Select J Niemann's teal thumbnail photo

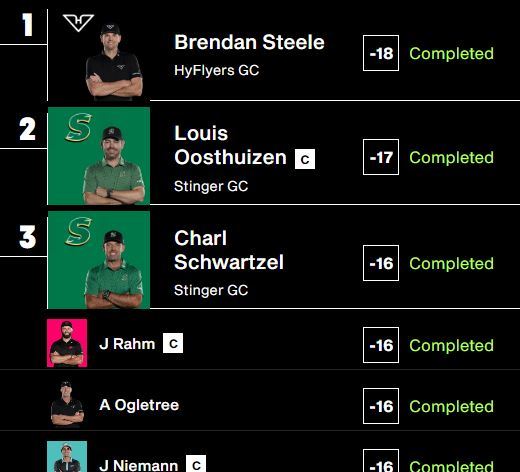click(67, 457)
